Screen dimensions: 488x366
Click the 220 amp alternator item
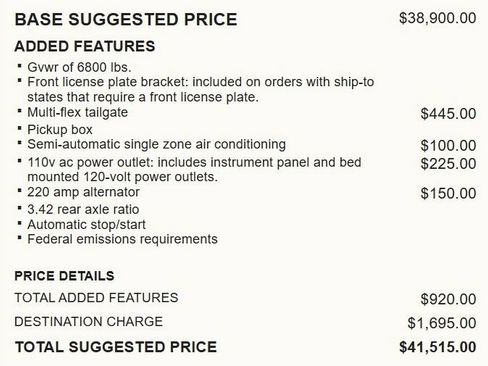pos(83,192)
